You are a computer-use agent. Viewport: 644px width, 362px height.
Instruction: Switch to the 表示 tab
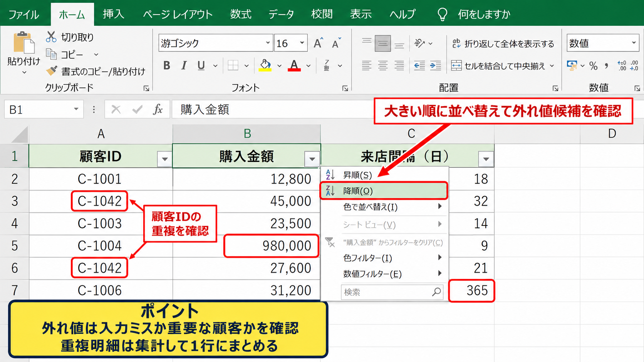click(x=361, y=14)
